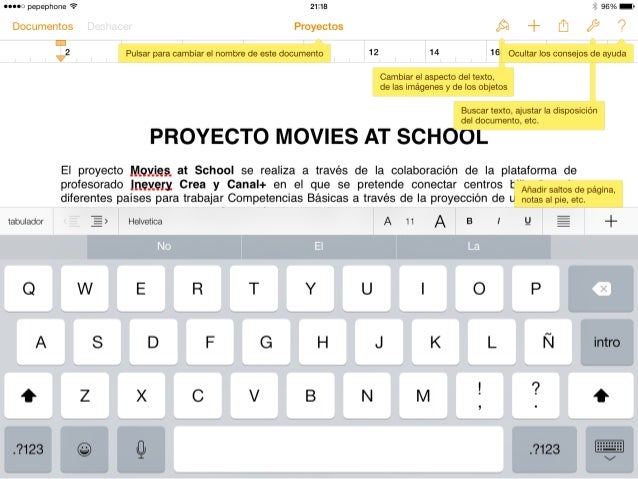Tap the G key
Image resolution: width=638 pixels, height=479 pixels.
pos(266,342)
